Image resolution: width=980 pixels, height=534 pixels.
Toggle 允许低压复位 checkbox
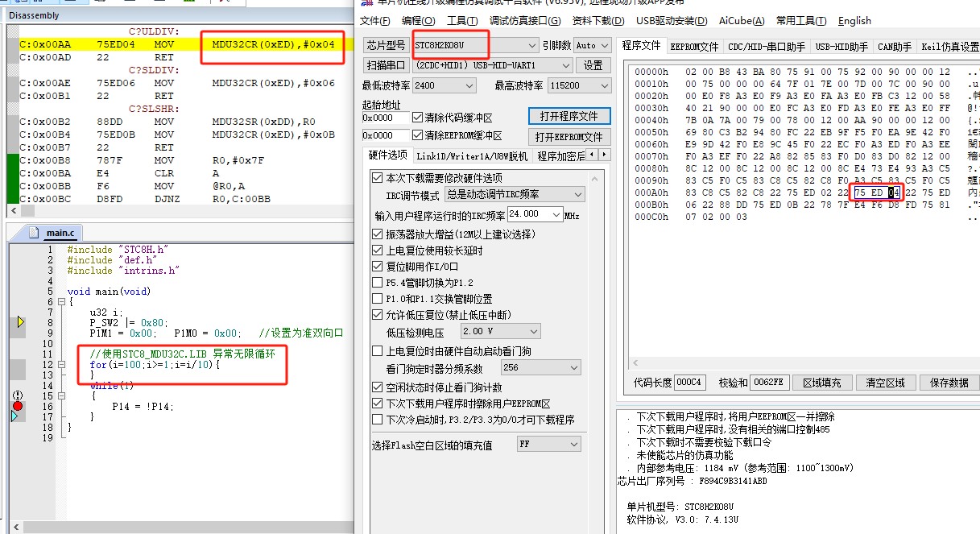point(378,315)
